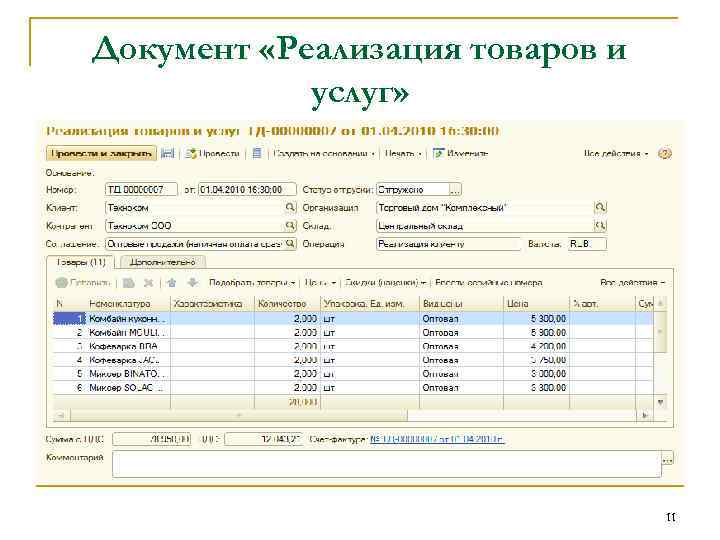Select row 5 Миксер BINATO.

pyautogui.click(x=353, y=373)
